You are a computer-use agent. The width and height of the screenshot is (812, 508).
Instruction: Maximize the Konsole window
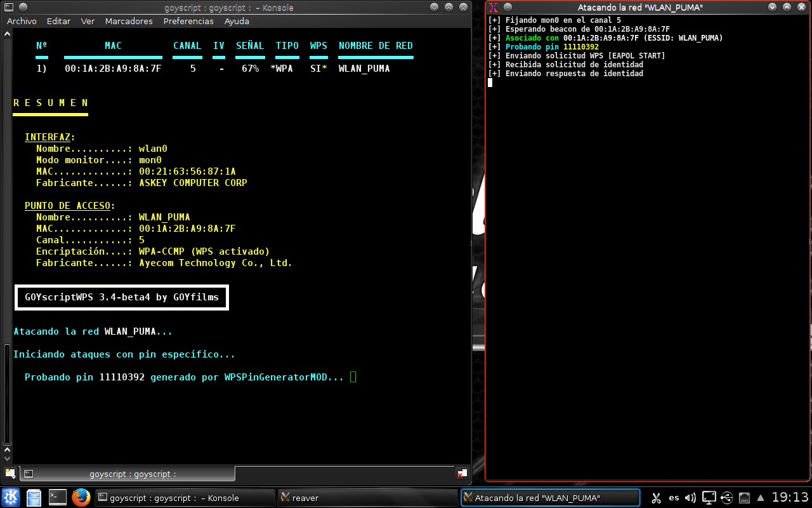point(449,7)
